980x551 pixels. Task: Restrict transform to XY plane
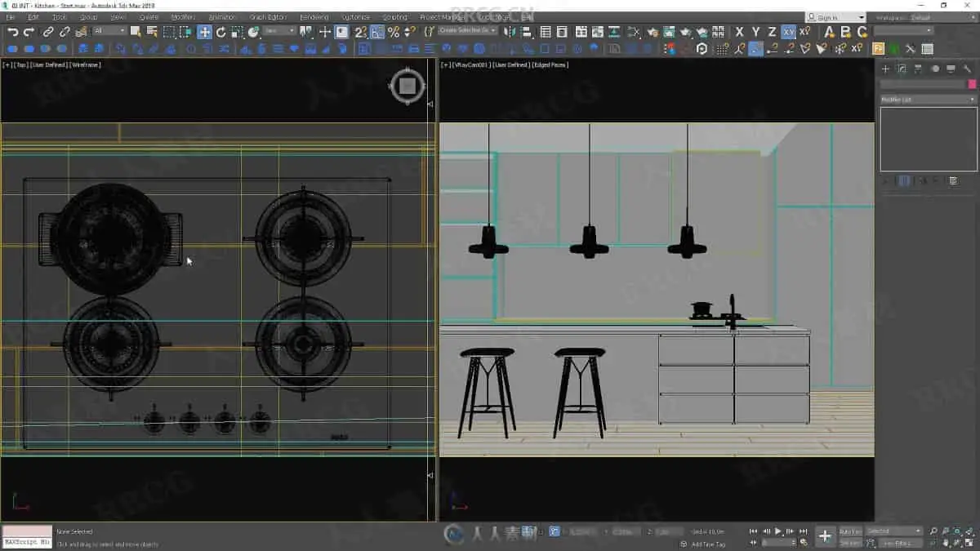788,32
